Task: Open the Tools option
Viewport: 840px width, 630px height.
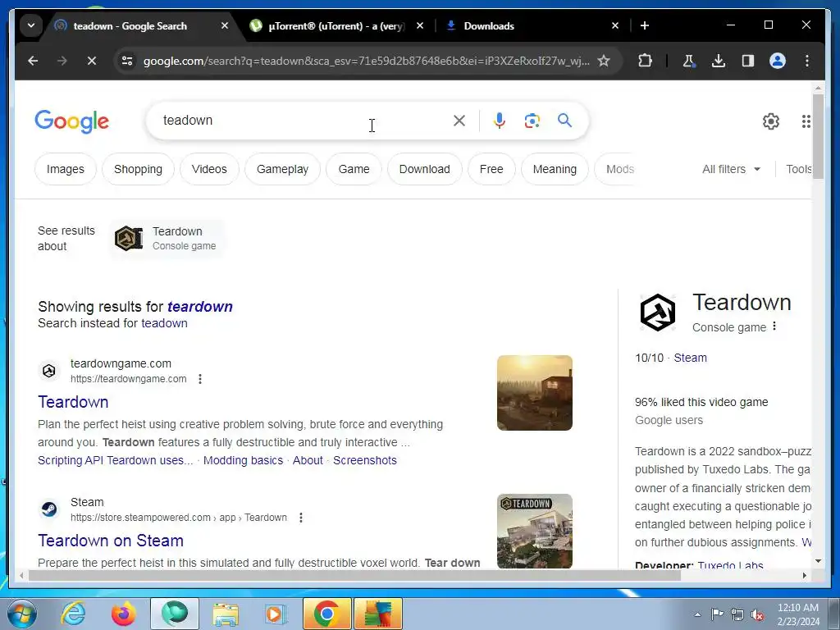Action: 798,169
